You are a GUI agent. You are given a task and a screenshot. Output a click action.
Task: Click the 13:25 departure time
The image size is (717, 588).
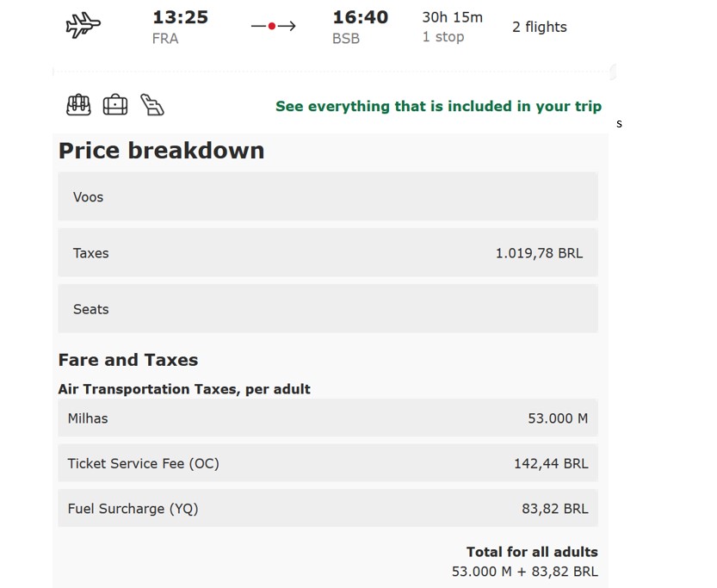(181, 17)
